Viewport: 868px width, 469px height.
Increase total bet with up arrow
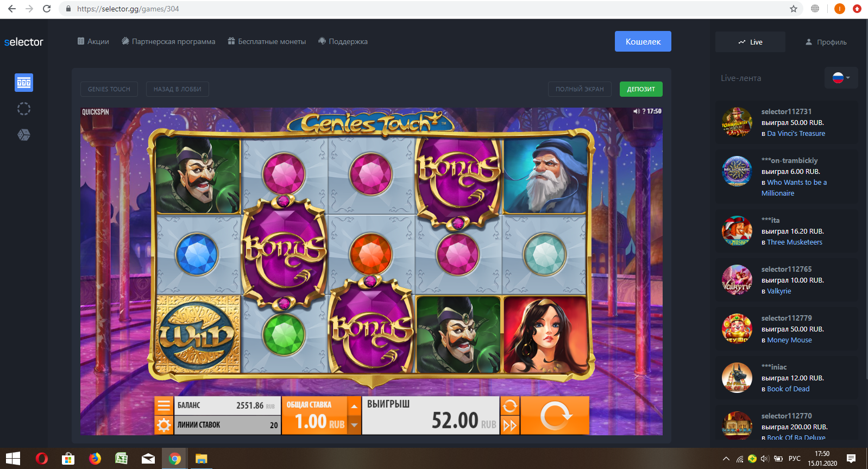point(354,405)
